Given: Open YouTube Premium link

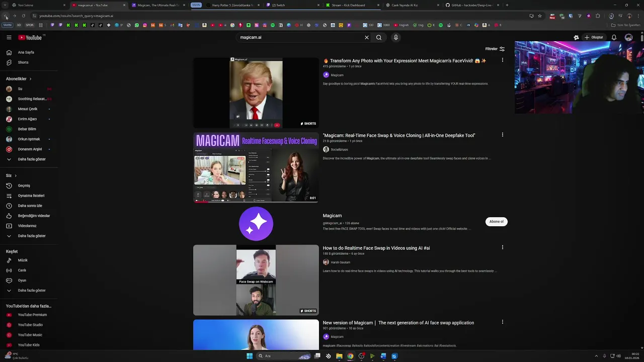Looking at the screenshot, I should [32, 315].
